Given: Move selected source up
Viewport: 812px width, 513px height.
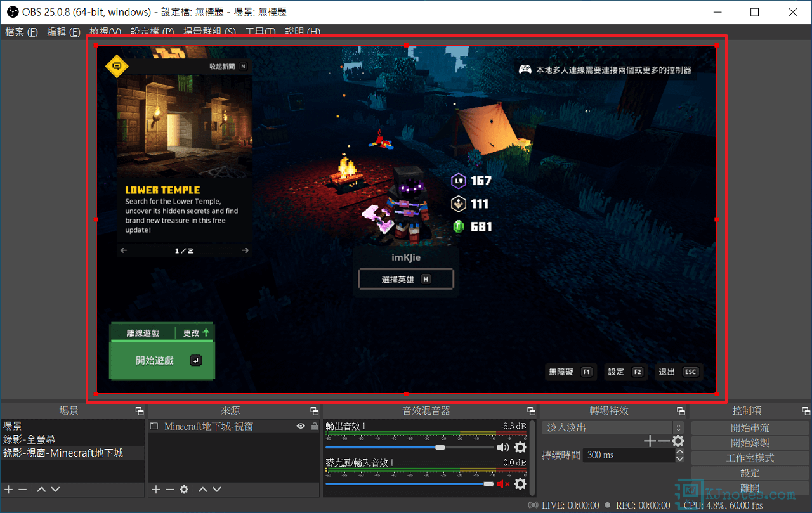Looking at the screenshot, I should point(203,490).
